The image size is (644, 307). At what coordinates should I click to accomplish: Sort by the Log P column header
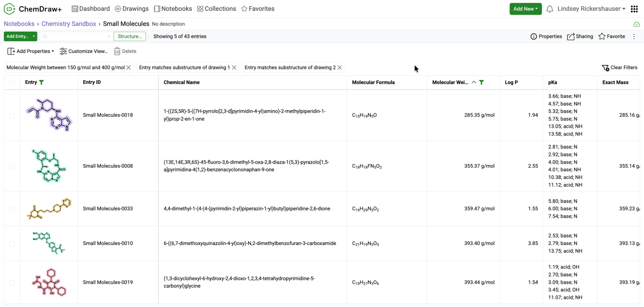click(x=511, y=82)
